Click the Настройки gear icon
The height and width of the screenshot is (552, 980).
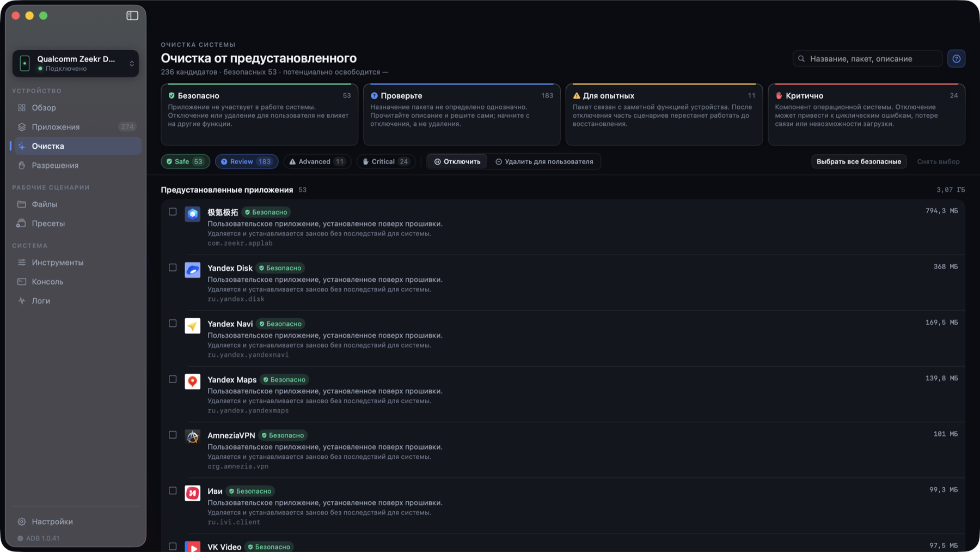pyautogui.click(x=22, y=521)
